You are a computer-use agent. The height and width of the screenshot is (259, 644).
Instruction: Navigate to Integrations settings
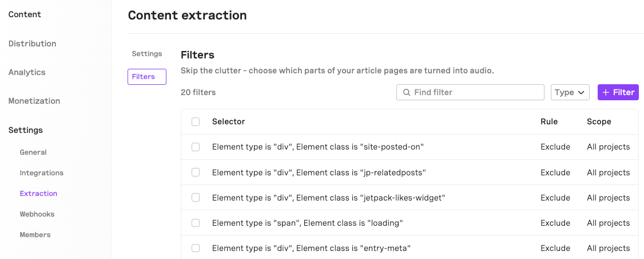[x=41, y=173]
